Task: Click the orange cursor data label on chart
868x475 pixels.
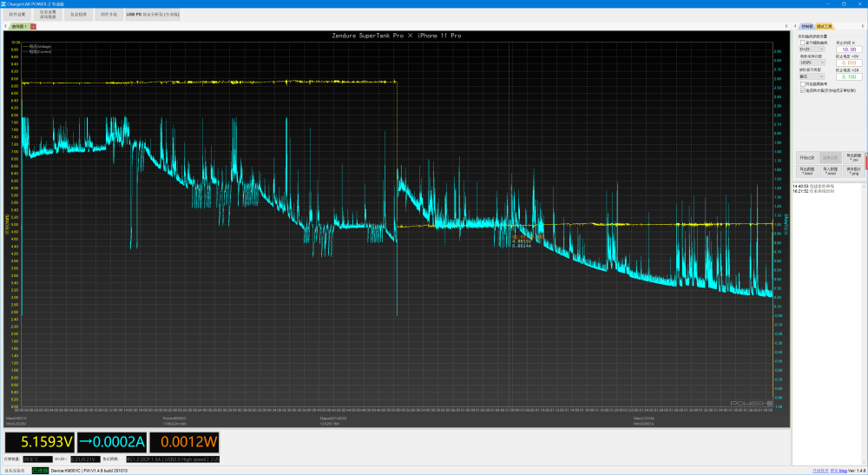Action: tap(528, 237)
